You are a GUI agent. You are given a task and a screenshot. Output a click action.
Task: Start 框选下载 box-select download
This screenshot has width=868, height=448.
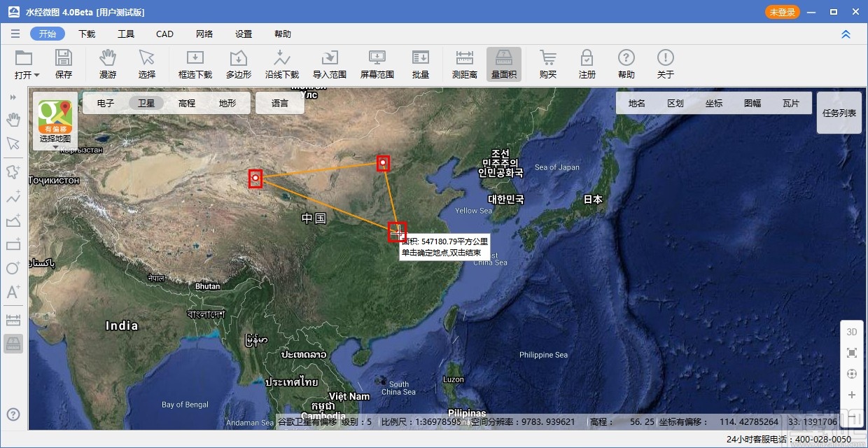(x=195, y=64)
